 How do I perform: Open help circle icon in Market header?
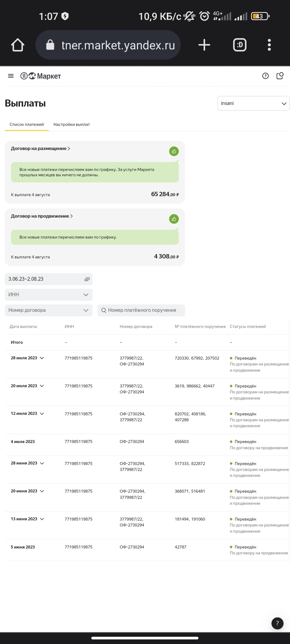coord(265,76)
